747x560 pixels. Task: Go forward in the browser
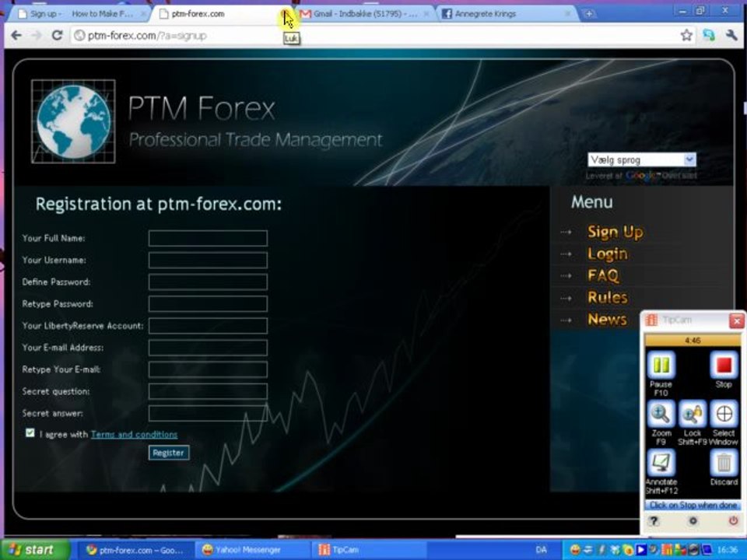[x=37, y=35]
